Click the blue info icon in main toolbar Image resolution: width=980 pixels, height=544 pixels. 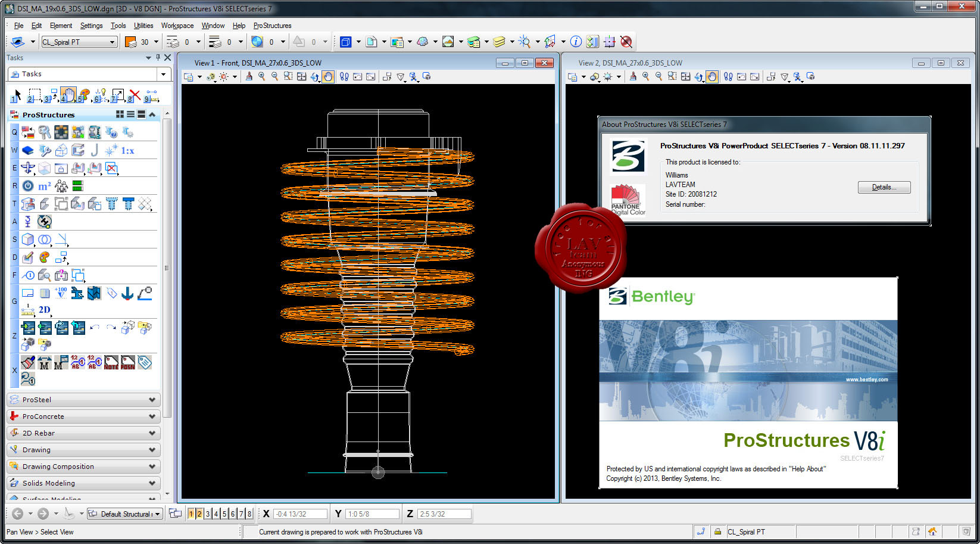coord(576,42)
